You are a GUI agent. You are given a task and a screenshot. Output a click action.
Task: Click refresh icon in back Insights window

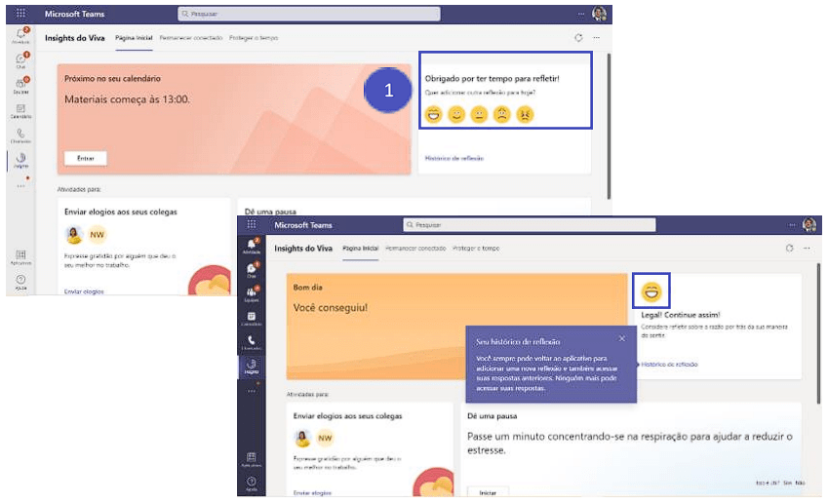(x=578, y=37)
